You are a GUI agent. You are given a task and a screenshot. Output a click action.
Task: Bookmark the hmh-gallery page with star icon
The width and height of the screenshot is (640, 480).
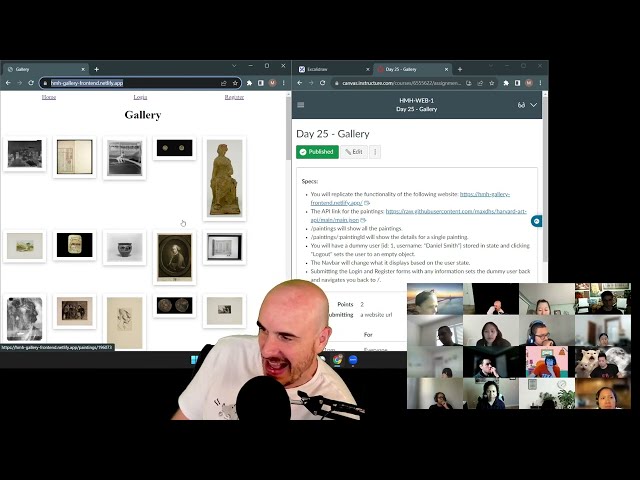pyautogui.click(x=235, y=83)
